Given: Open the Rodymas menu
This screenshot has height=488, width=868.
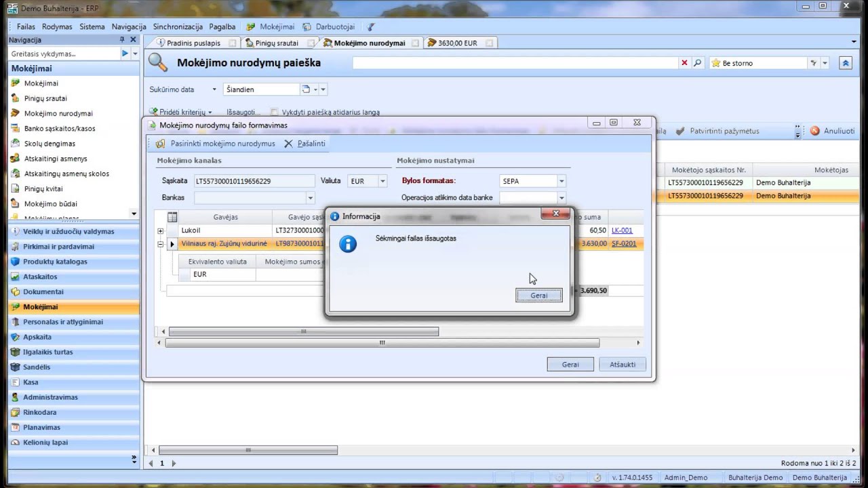Looking at the screenshot, I should (x=57, y=26).
